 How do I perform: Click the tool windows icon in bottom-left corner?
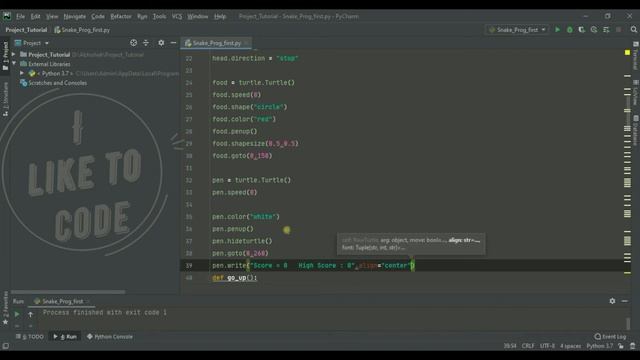click(x=5, y=346)
